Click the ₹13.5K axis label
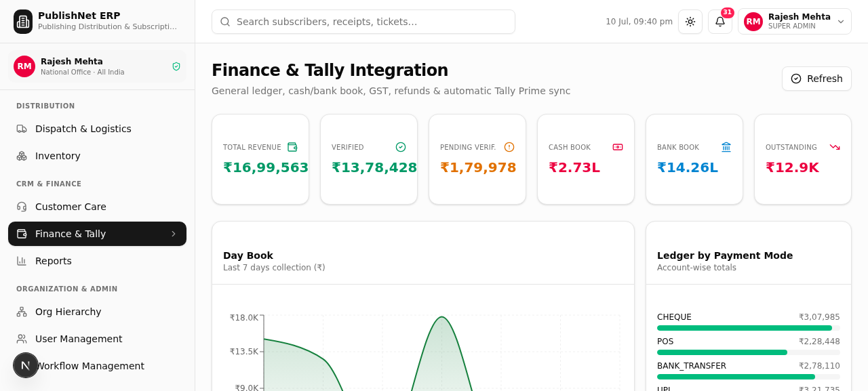Image resolution: width=868 pixels, height=391 pixels. click(x=244, y=352)
